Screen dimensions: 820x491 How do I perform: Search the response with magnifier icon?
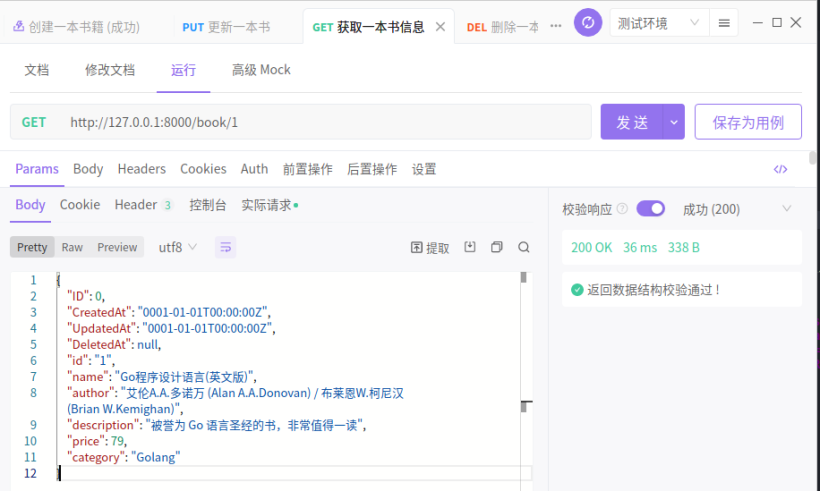tap(524, 247)
